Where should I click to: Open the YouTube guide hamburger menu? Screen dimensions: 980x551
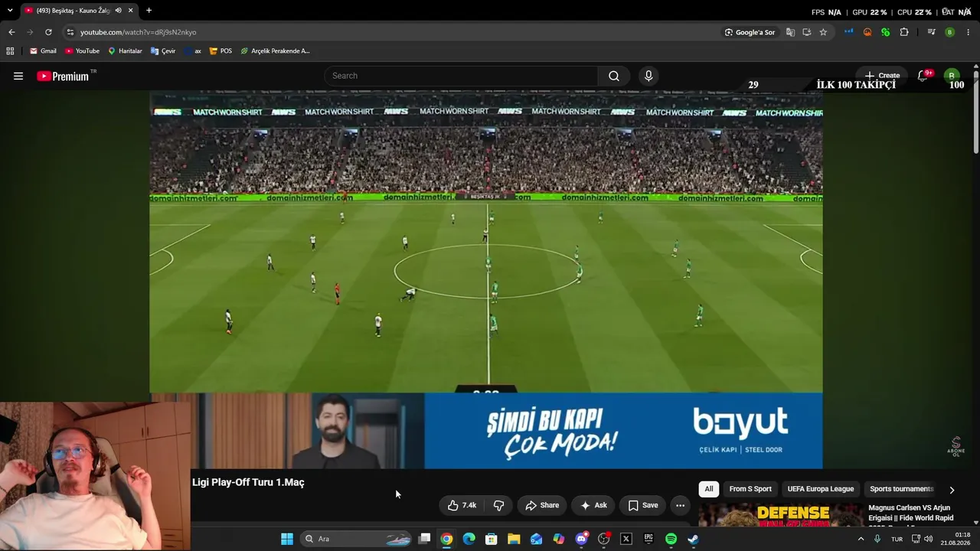click(18, 76)
